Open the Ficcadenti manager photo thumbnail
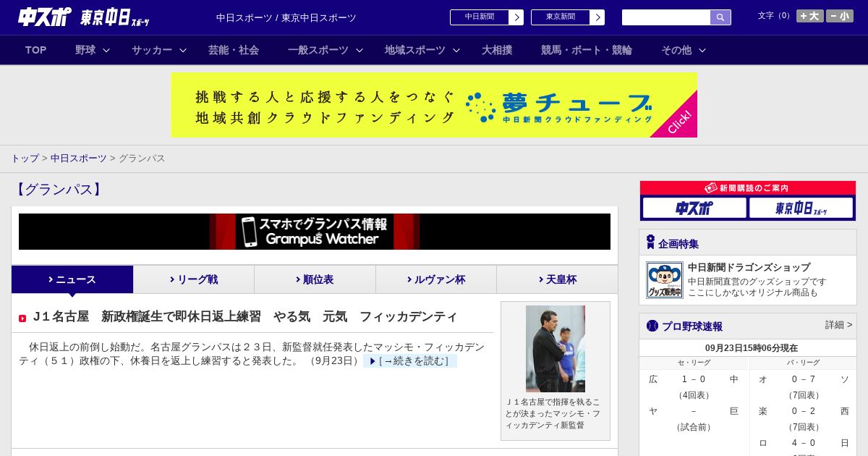 pyautogui.click(x=556, y=349)
